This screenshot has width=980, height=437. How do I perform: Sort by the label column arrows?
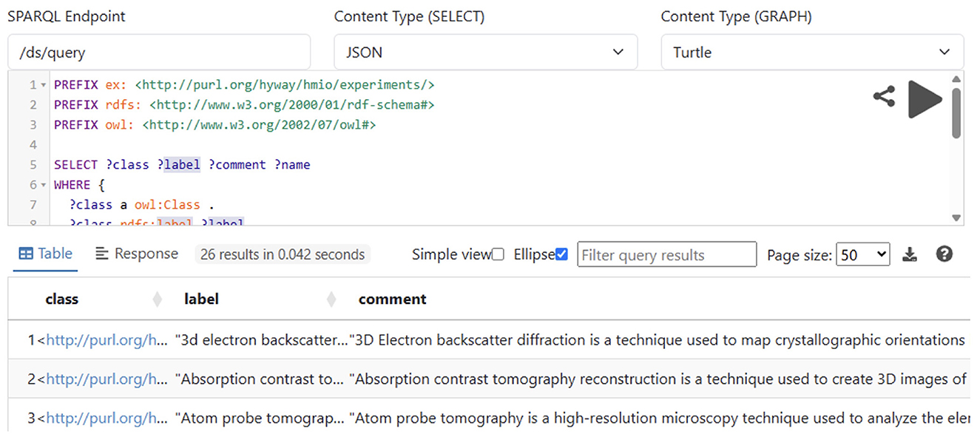tap(331, 299)
